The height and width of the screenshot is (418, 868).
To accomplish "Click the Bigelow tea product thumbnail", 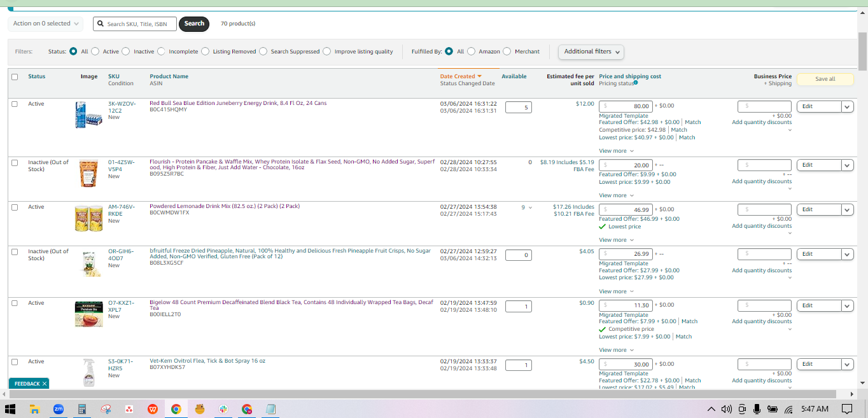I will (x=88, y=314).
